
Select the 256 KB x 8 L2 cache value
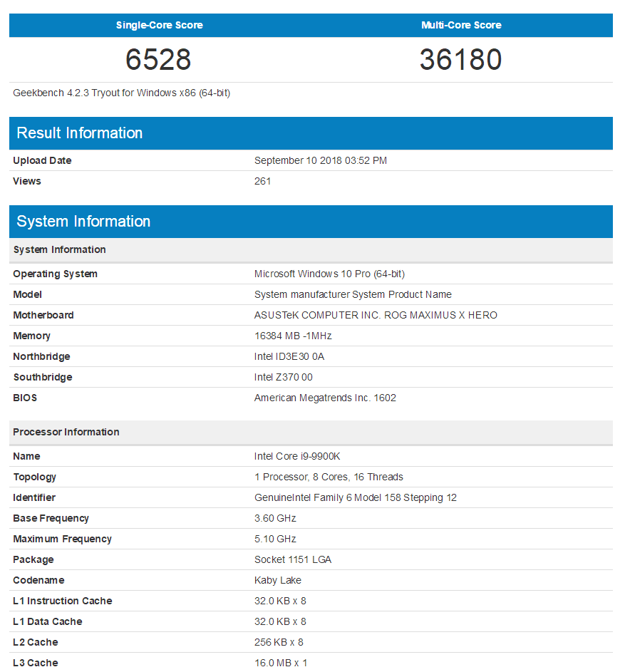pos(279,643)
